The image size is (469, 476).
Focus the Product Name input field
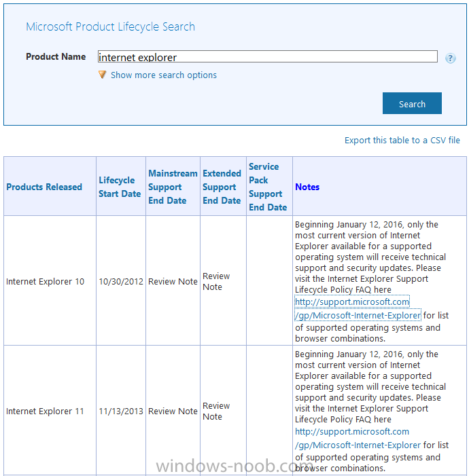pos(268,57)
